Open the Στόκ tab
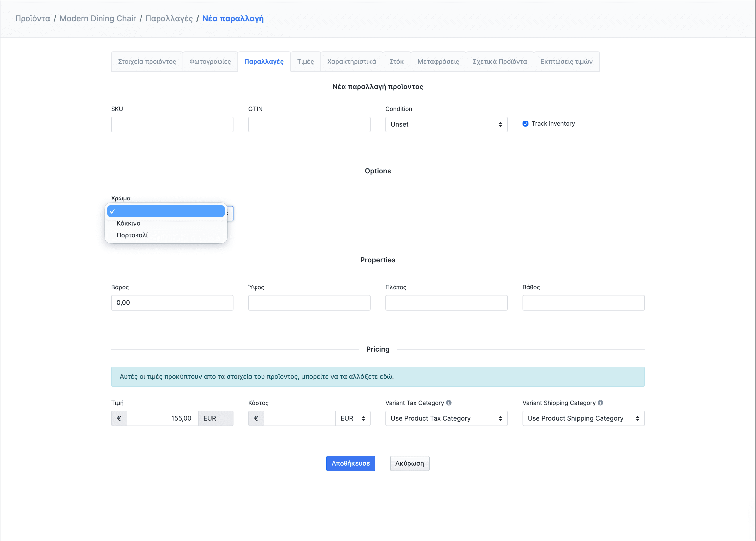The image size is (756, 541). [x=397, y=62]
